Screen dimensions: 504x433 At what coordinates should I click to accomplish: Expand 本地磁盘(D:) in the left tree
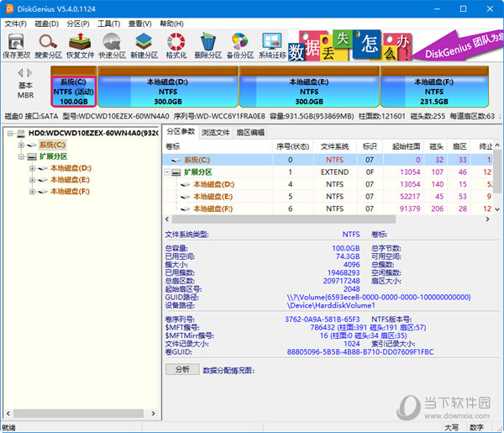pyautogui.click(x=32, y=168)
